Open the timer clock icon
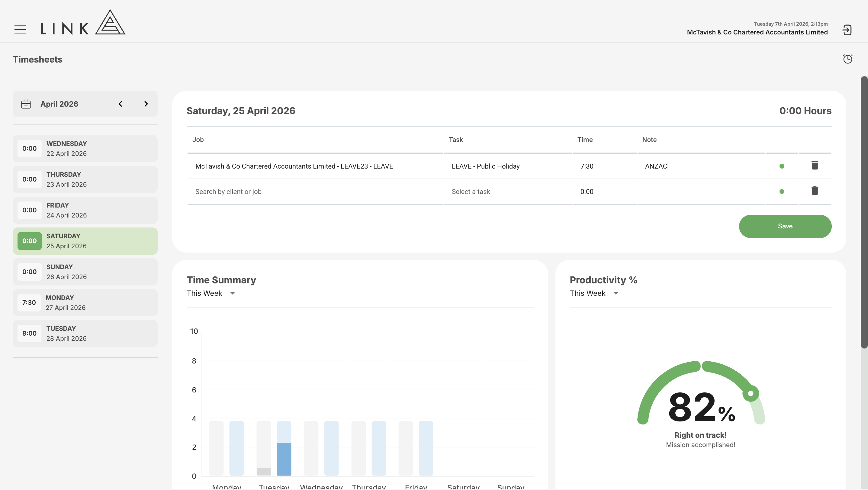This screenshot has height=490, width=868. pyautogui.click(x=847, y=59)
